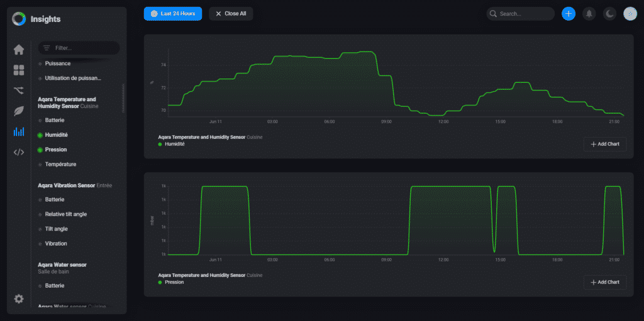Open the Insights bar chart icon

point(19,132)
